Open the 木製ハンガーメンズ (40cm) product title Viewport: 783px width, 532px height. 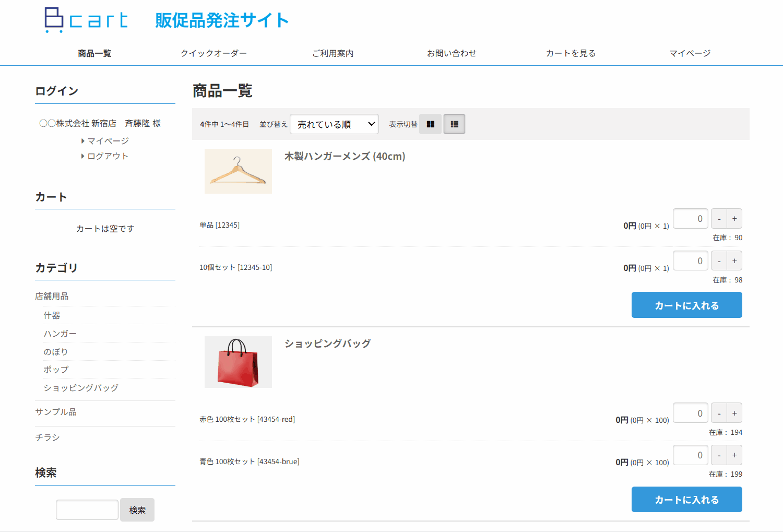(345, 156)
